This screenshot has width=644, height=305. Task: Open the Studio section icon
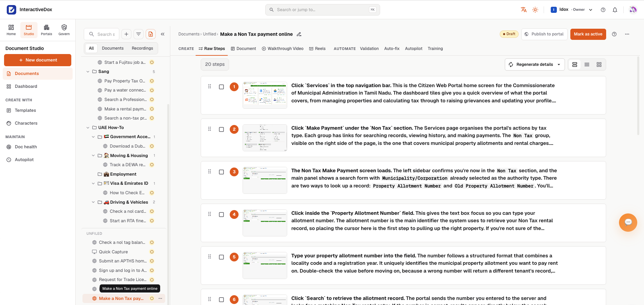pos(29,30)
